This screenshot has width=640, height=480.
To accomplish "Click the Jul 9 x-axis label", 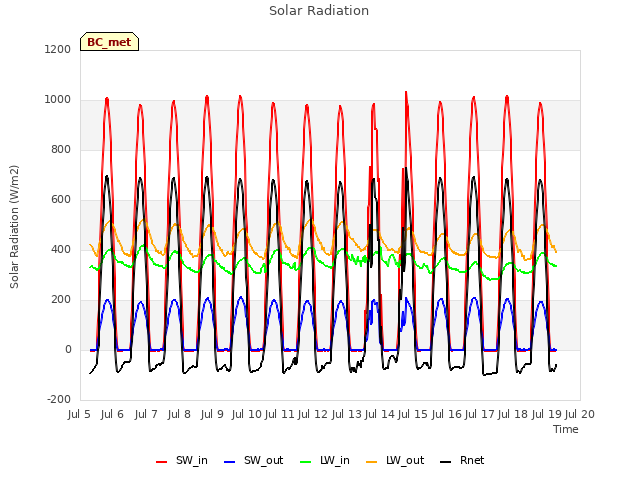I will pyautogui.click(x=212, y=414).
